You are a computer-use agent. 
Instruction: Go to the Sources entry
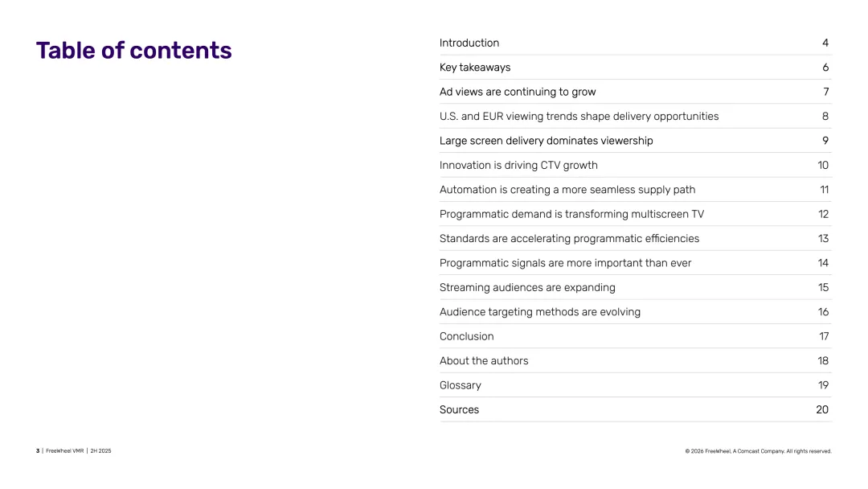pyautogui.click(x=459, y=410)
